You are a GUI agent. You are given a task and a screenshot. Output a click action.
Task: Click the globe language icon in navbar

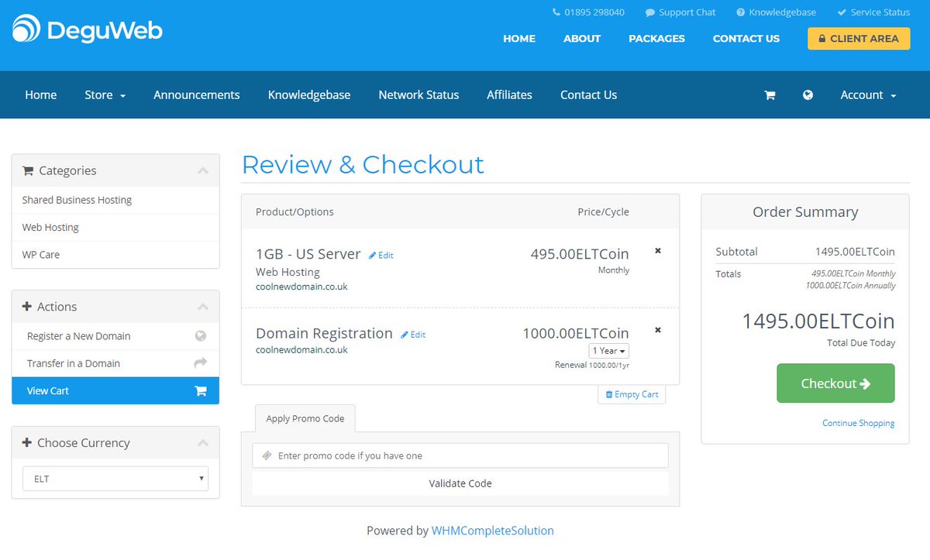808,94
